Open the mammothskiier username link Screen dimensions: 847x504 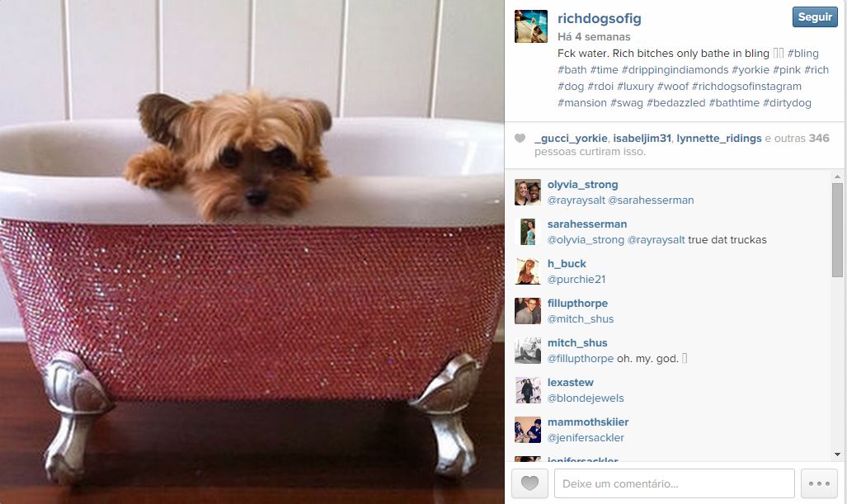[x=588, y=422]
